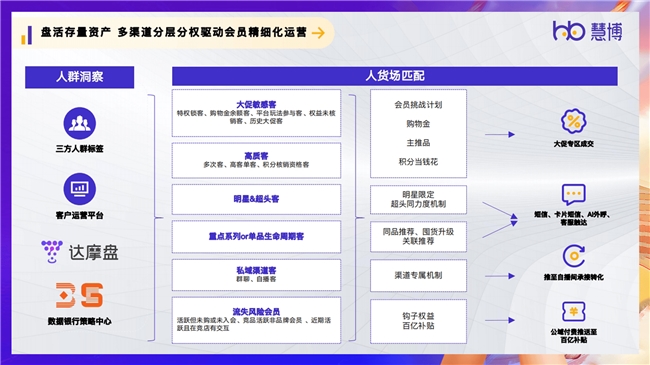Select the 私域渠道客 segment box
Viewport: 650px width, 365px height.
[x=256, y=275]
